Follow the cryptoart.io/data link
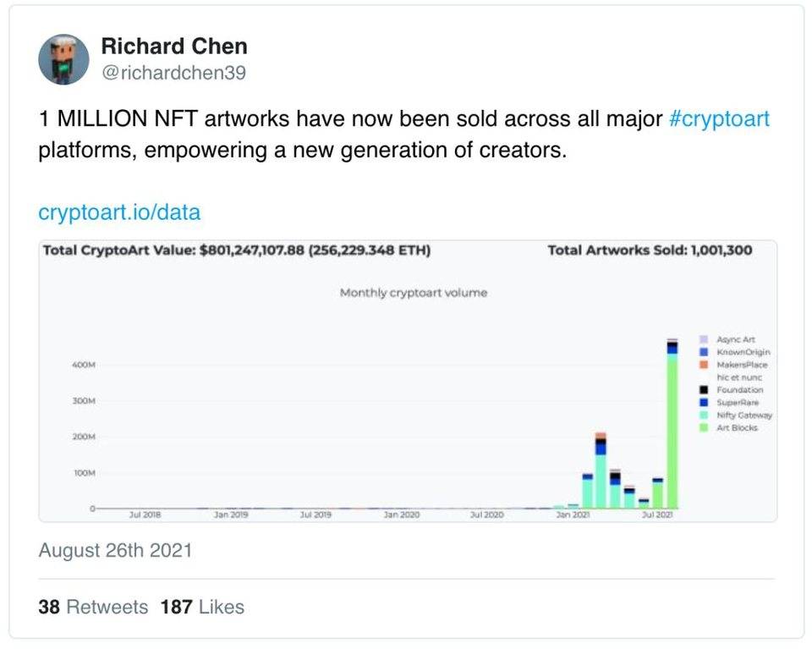 pos(119,212)
